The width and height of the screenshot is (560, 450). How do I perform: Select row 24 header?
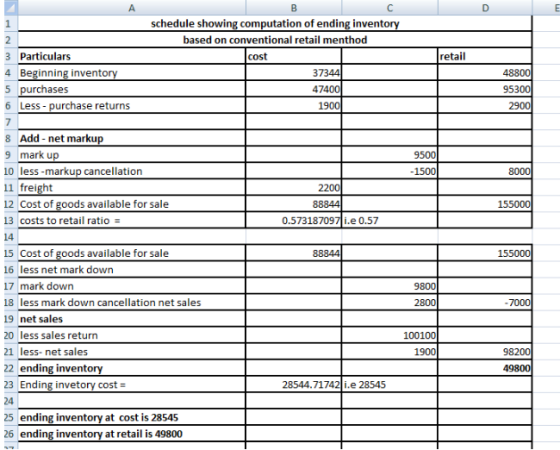click(11, 401)
